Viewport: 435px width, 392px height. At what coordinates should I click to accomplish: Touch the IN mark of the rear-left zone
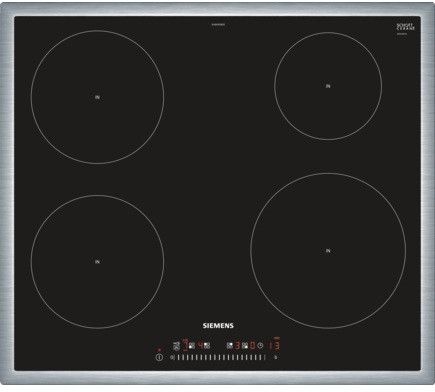[x=97, y=97]
